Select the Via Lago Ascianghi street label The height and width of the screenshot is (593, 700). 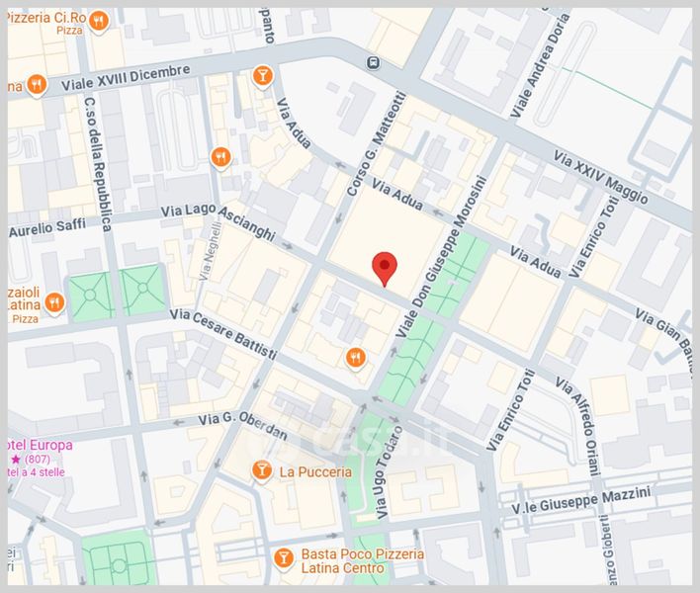[x=218, y=220]
